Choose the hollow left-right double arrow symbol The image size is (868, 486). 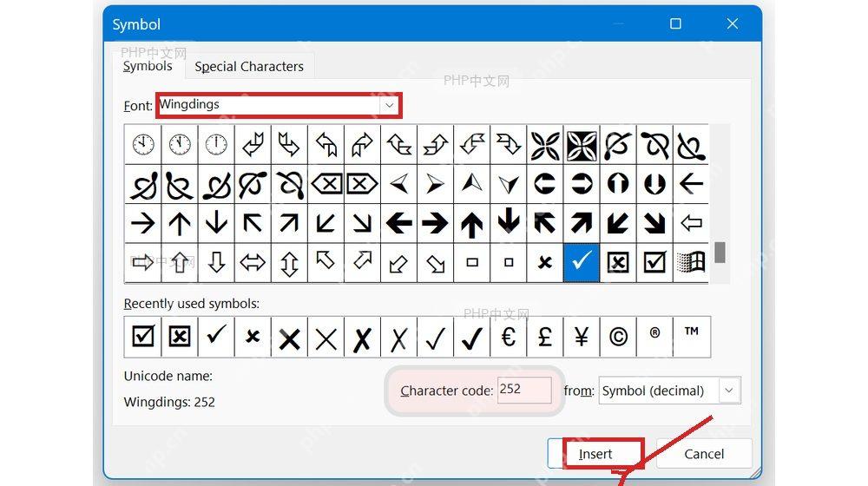coord(253,262)
